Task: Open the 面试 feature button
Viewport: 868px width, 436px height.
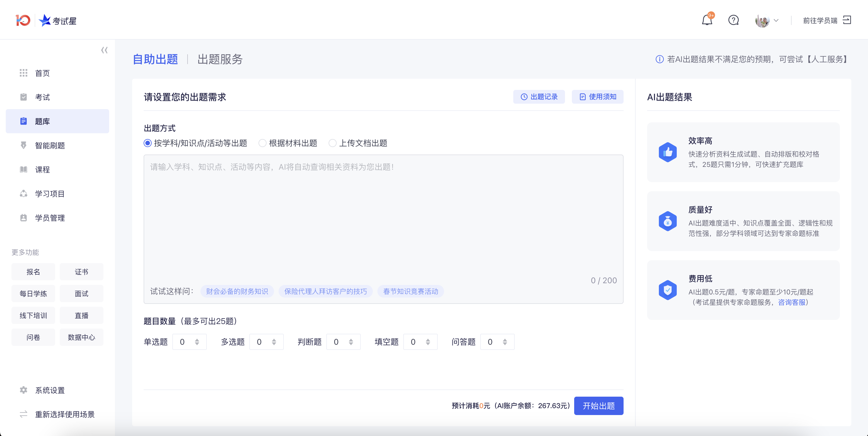Action: [81, 294]
